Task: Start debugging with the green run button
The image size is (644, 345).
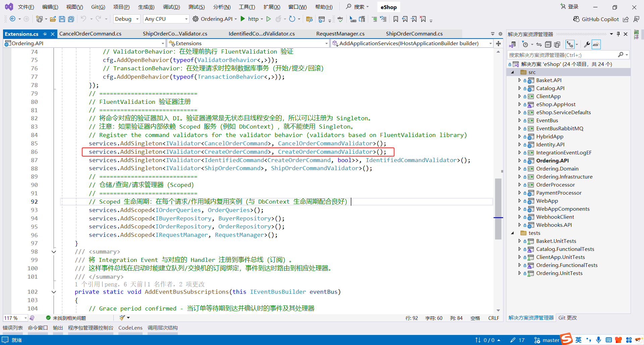Action: [x=268, y=19]
